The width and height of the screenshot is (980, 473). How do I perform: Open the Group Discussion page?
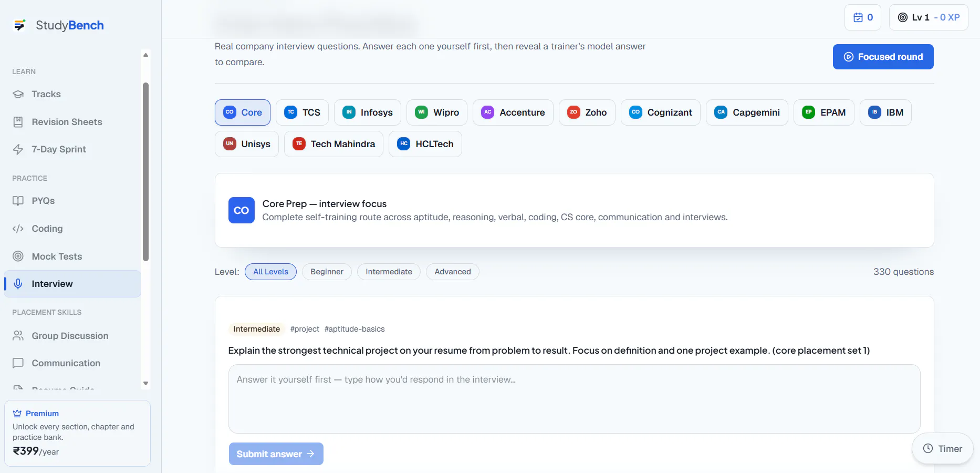(x=72, y=336)
